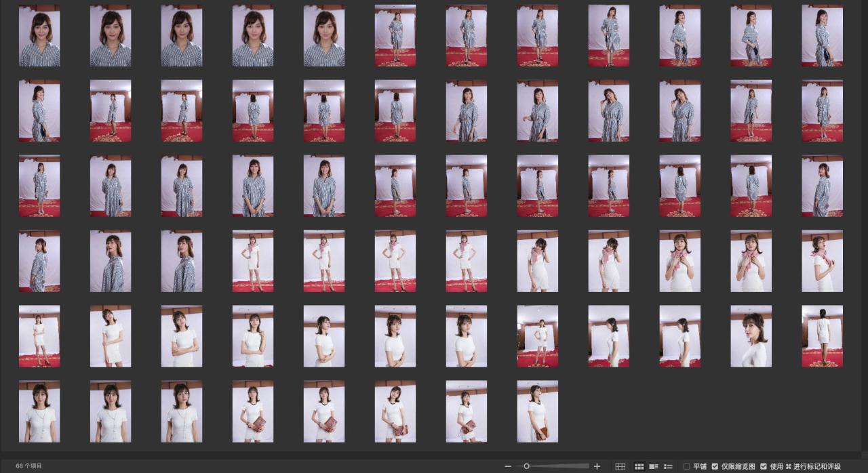Click the grid lock icon
Screen dimensions: 868x473
(620, 466)
